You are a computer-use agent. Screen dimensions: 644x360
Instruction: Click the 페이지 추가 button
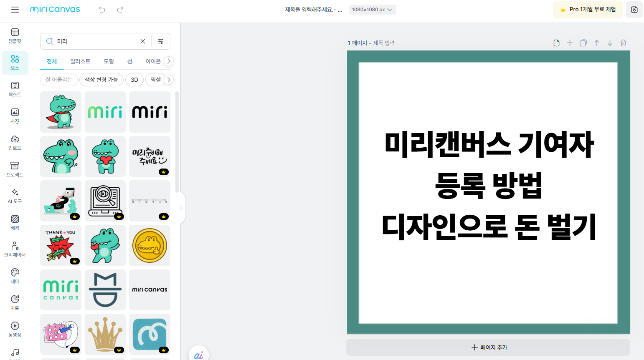click(x=488, y=347)
